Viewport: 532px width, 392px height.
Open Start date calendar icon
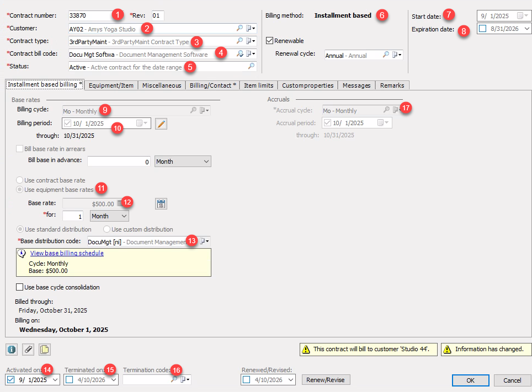click(x=522, y=15)
